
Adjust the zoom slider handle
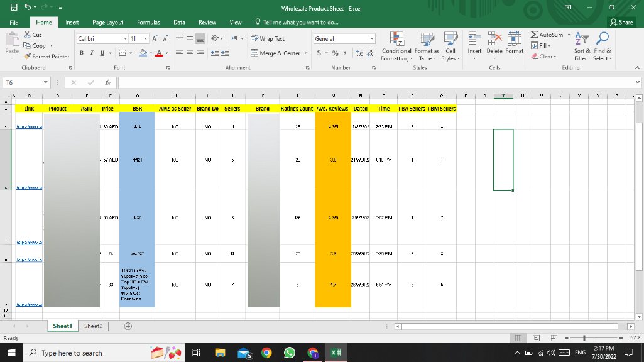[584, 337]
